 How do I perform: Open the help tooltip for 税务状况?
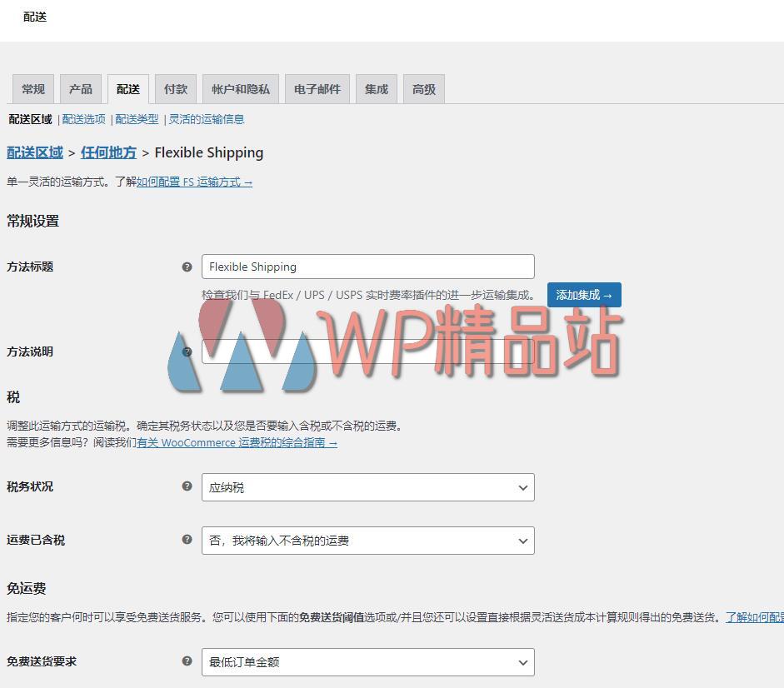[187, 486]
